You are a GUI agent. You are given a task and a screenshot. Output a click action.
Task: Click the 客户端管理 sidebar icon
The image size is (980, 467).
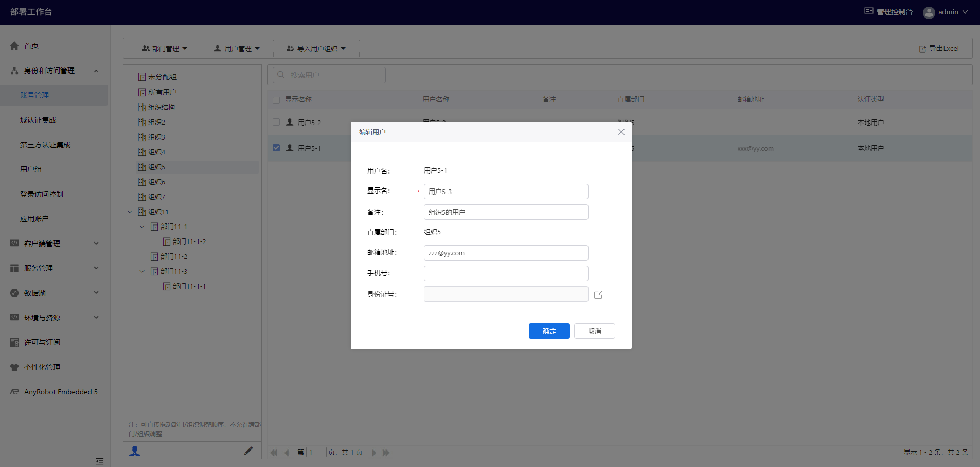14,244
